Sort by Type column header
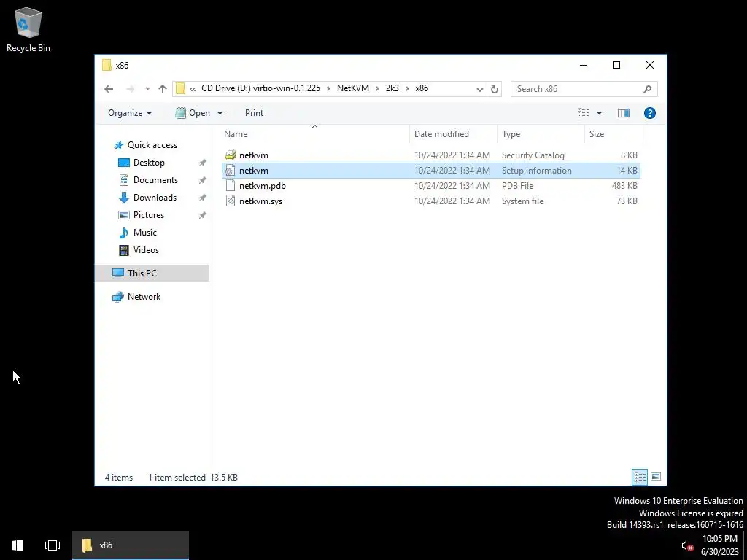 (541, 134)
